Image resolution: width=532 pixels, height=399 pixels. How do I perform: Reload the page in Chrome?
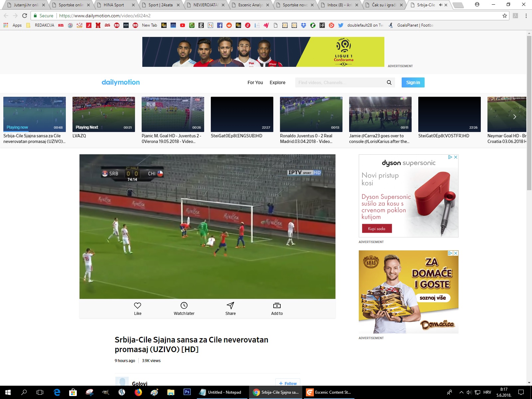25,16
